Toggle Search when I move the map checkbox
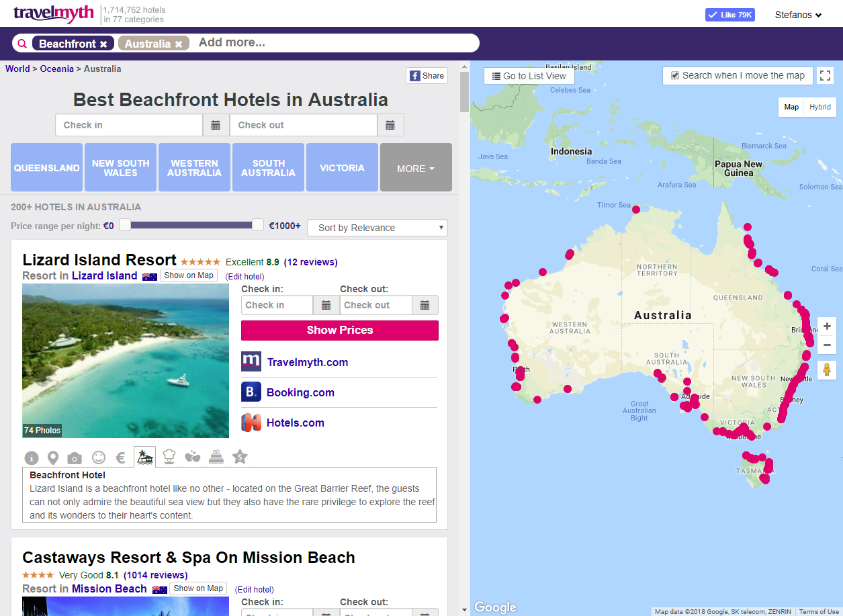 pyautogui.click(x=676, y=75)
